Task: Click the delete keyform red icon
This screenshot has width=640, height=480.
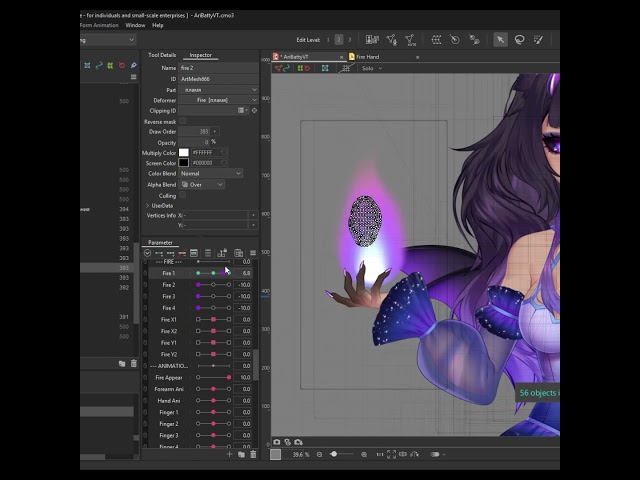Action: [182, 253]
